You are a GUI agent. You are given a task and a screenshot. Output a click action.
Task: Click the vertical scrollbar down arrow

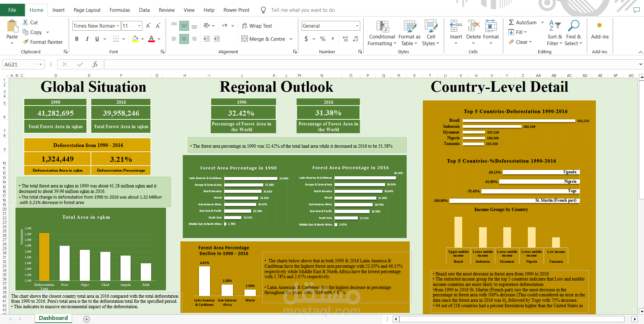click(x=642, y=312)
